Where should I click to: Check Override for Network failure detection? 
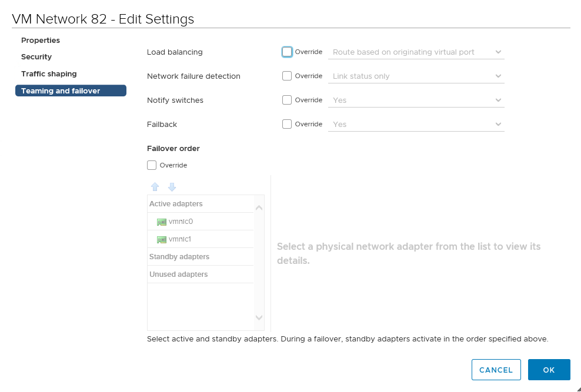click(287, 76)
